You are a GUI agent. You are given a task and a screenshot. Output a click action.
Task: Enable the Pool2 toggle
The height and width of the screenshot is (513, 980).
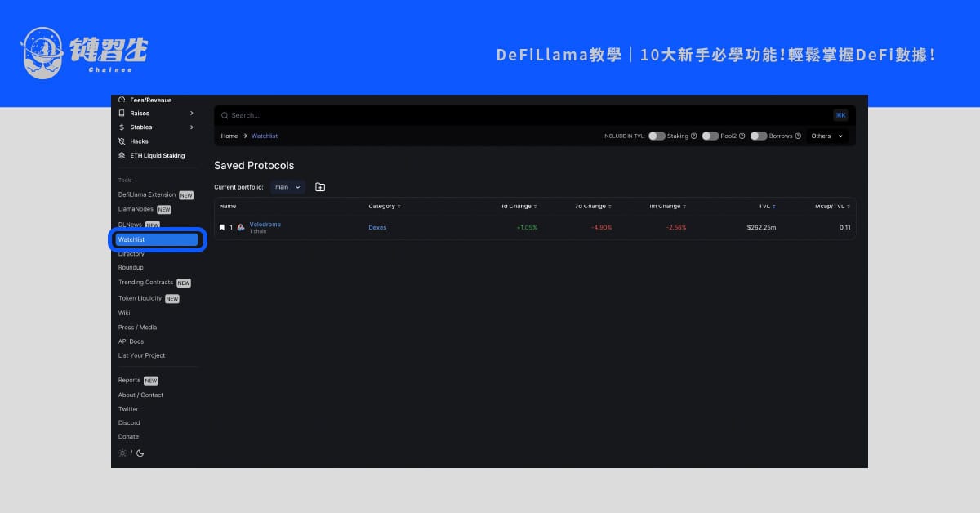710,136
